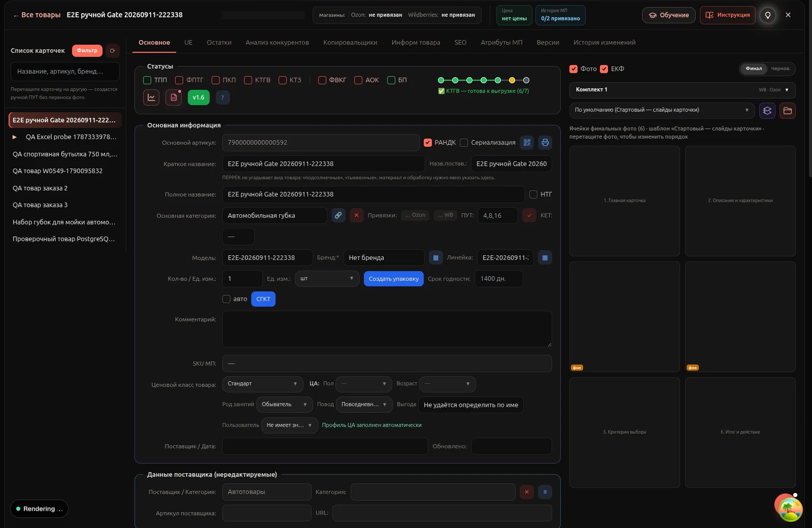The height and width of the screenshot is (528, 812).
Task: Open the Инструкция button
Action: click(x=728, y=15)
